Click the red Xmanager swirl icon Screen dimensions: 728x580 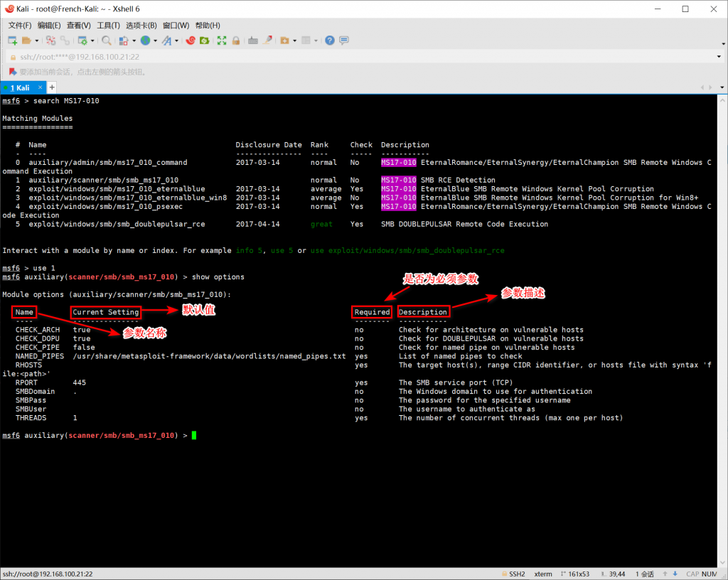(x=191, y=41)
